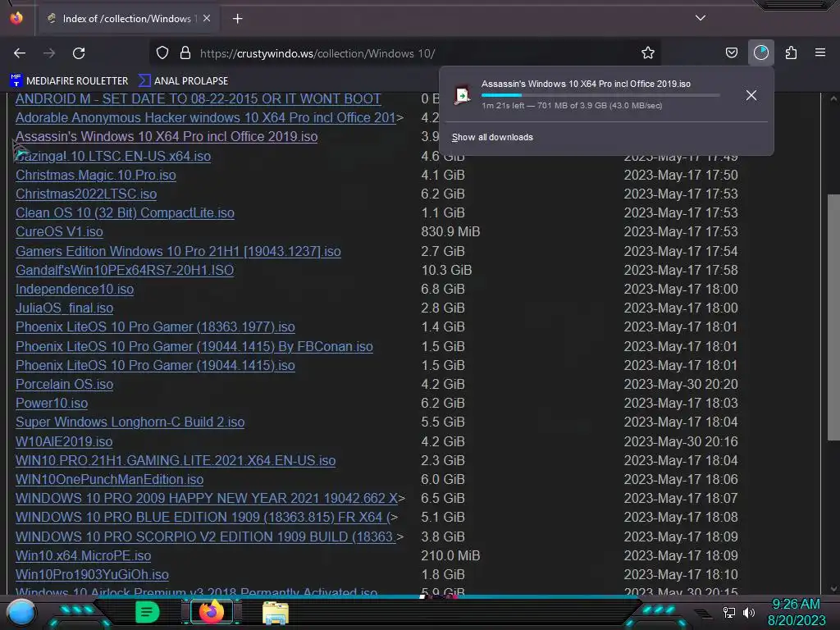Open File Explorer from the taskbar
840x630 pixels.
(276, 613)
